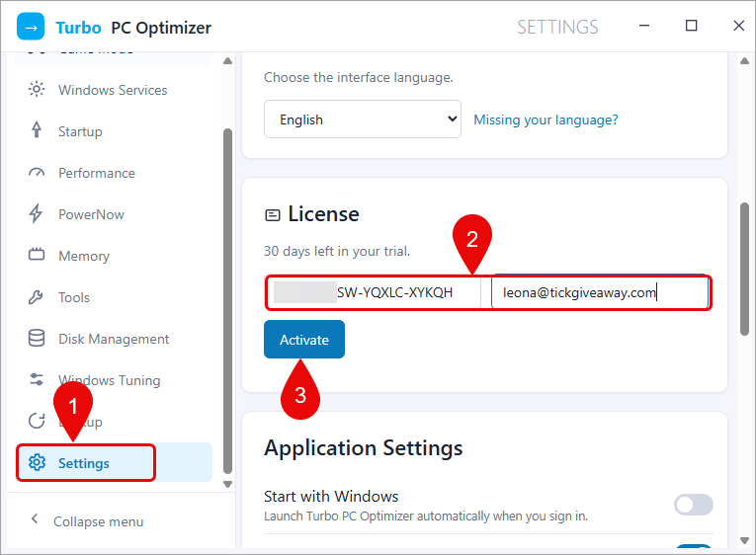Click the 'Application Settings' heading

coord(364,448)
